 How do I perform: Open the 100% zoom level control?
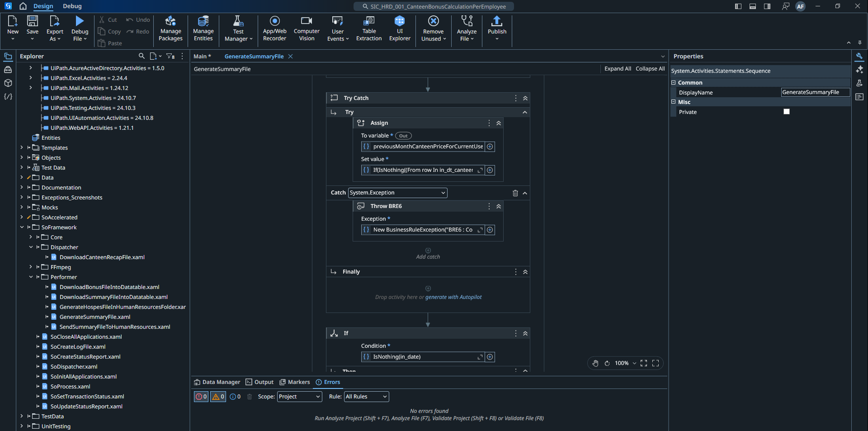(x=625, y=363)
